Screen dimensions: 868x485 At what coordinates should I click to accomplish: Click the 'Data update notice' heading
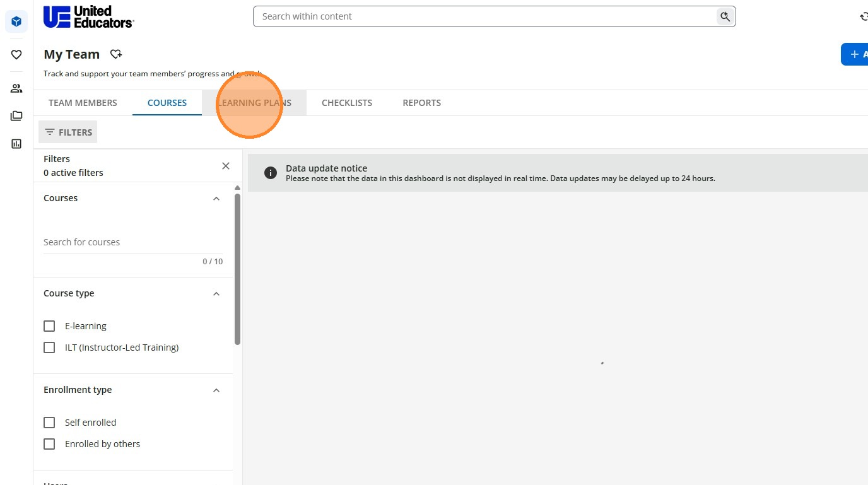(326, 168)
